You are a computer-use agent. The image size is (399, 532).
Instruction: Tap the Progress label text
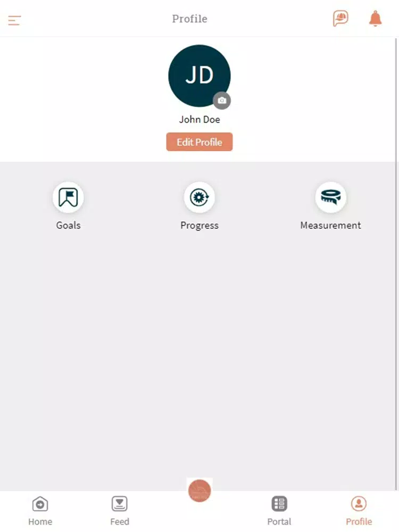click(199, 226)
